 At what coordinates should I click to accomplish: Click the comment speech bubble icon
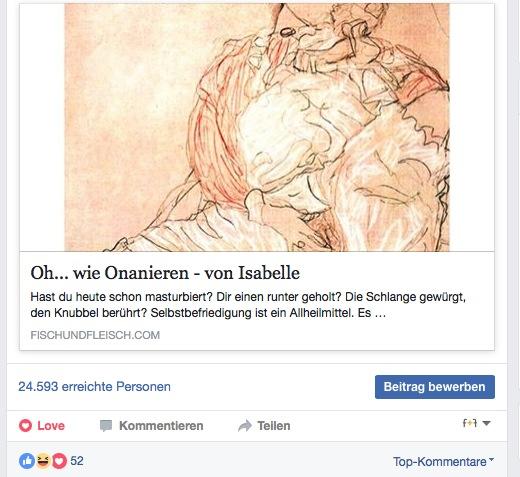coord(106,426)
